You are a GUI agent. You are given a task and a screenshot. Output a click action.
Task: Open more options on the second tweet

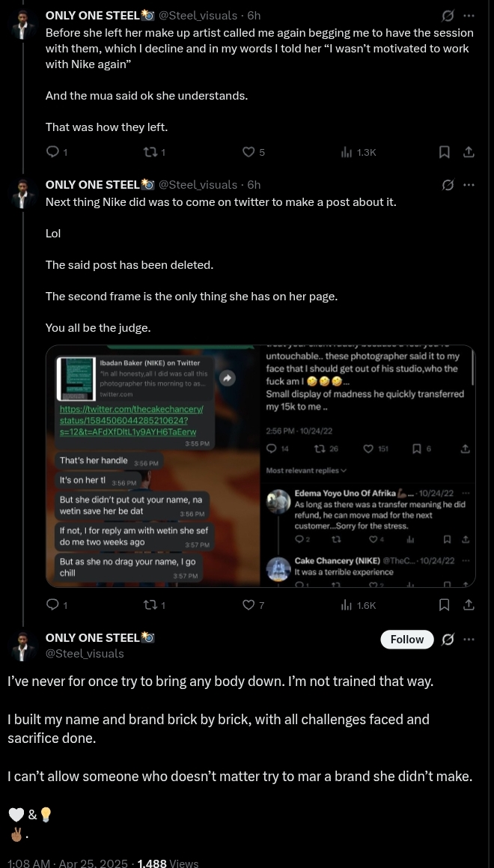pyautogui.click(x=469, y=185)
